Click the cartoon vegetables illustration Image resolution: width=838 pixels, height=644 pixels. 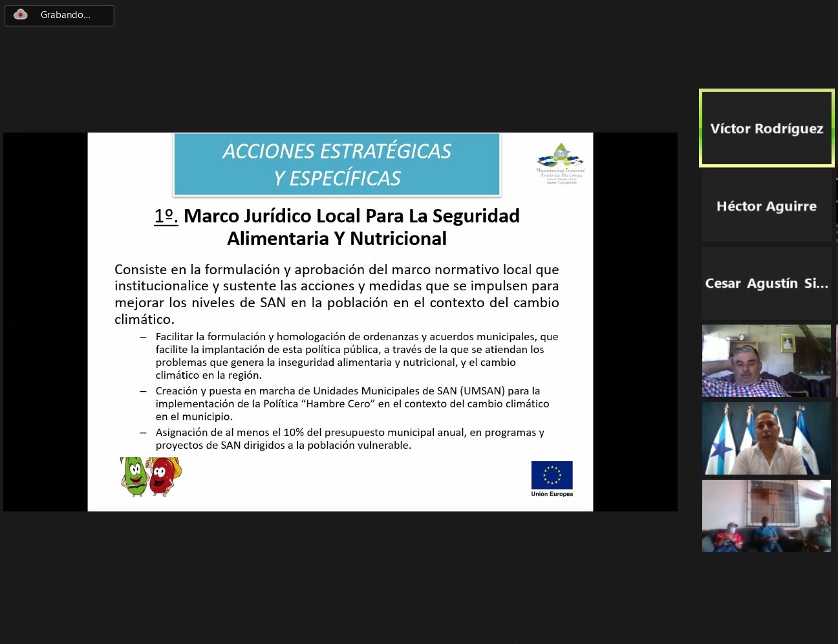151,477
